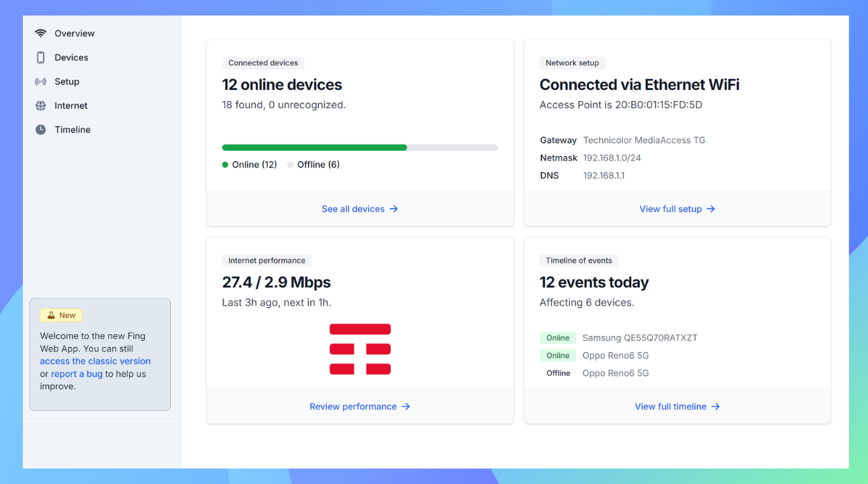This screenshot has width=868, height=484.
Task: Click the 12 events today heading
Action: click(594, 282)
